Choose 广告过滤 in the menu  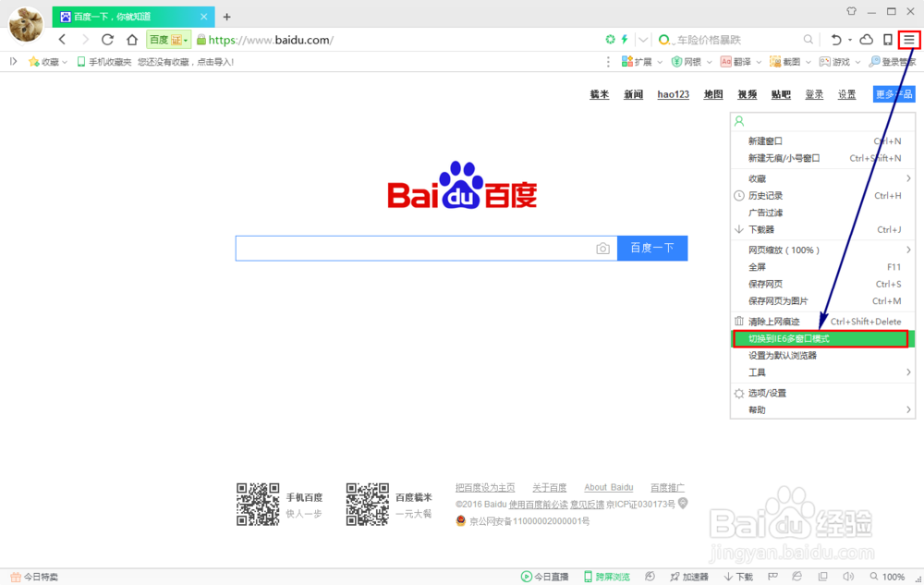tap(822, 213)
